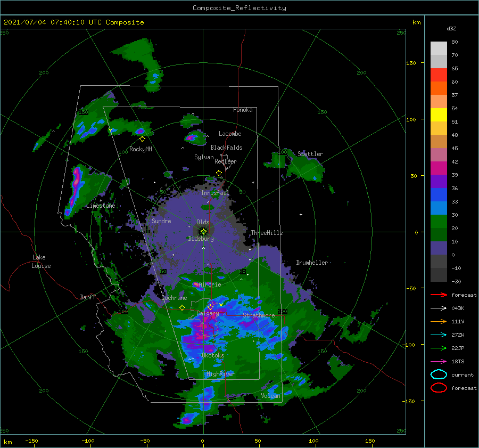Image resolution: width=479 pixels, height=448 pixels.
Task: Click the magenta 42-39 dBZ swatch
Action: point(439,168)
